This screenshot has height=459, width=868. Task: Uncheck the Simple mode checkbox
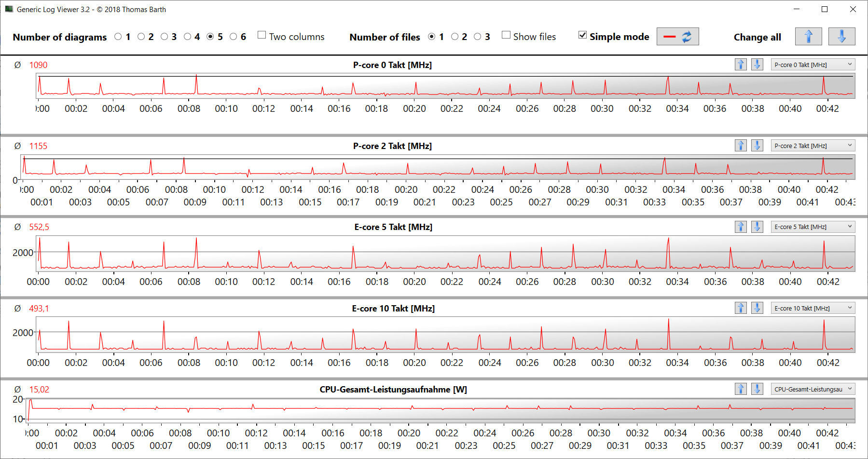click(583, 35)
